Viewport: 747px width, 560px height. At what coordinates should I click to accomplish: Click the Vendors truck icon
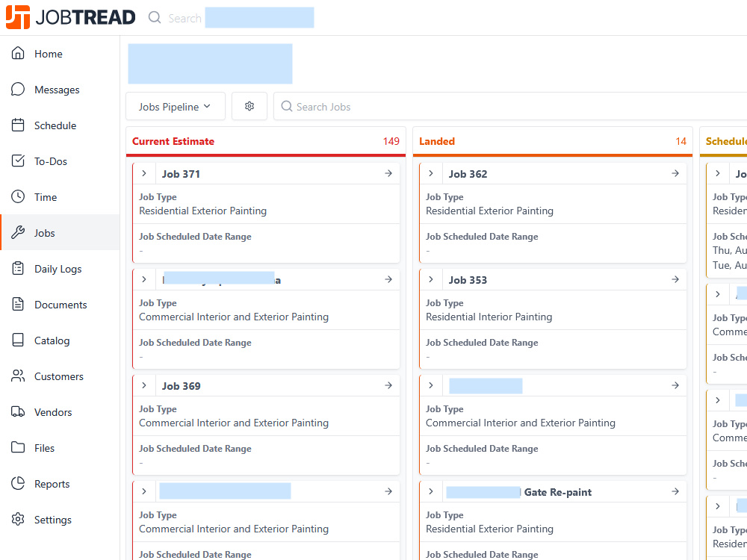[x=18, y=412]
